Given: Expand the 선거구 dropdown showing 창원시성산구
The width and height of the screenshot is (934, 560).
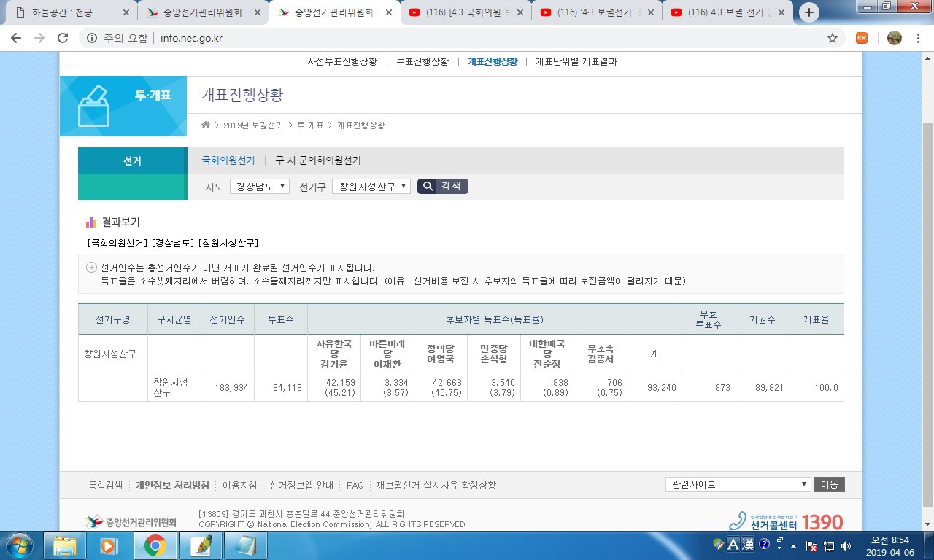Looking at the screenshot, I should point(371,187).
